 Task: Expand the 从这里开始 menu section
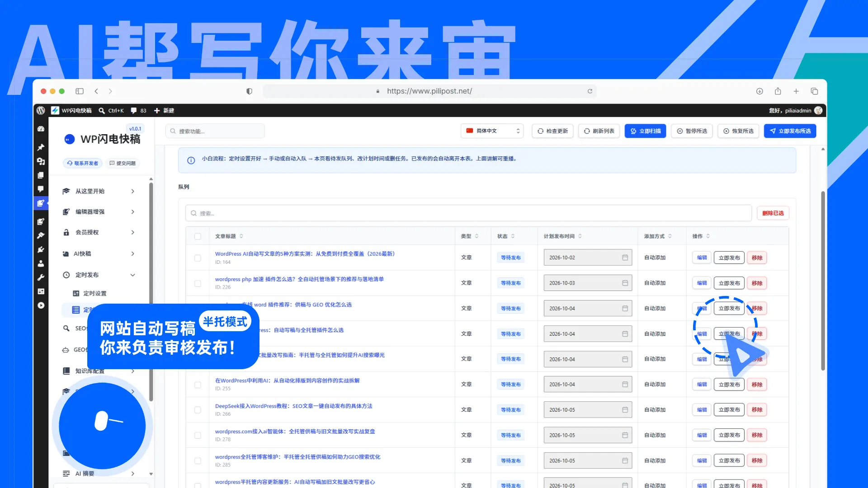pos(99,191)
